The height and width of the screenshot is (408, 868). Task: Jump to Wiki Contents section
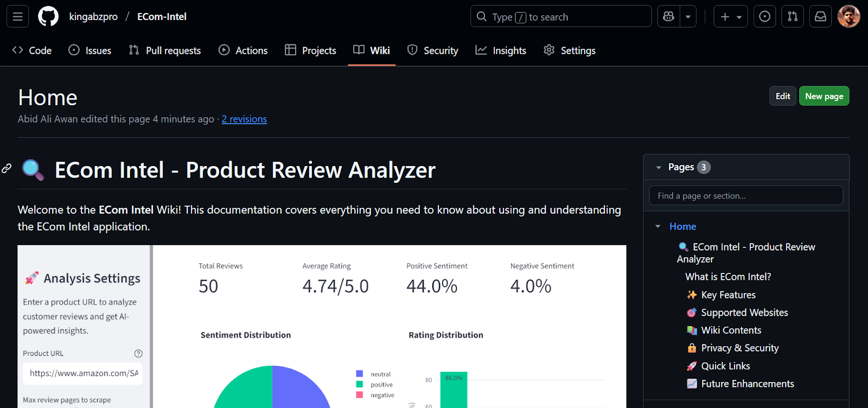pyautogui.click(x=724, y=330)
